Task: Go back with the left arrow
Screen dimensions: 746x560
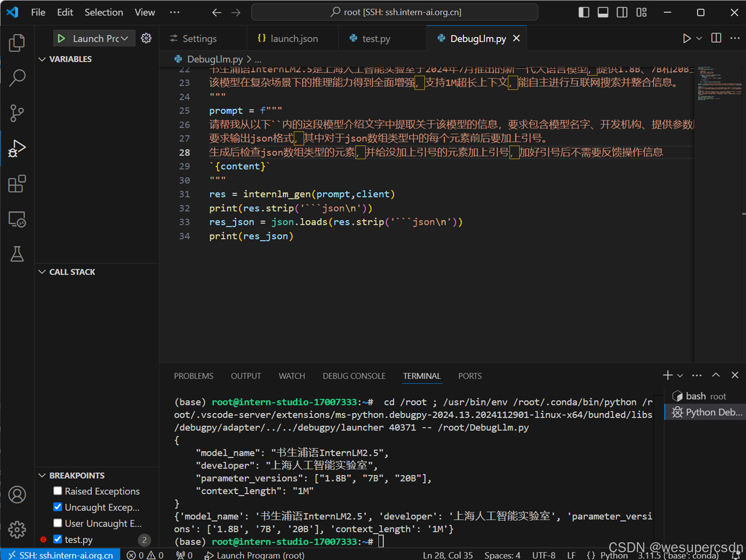Action: point(217,12)
